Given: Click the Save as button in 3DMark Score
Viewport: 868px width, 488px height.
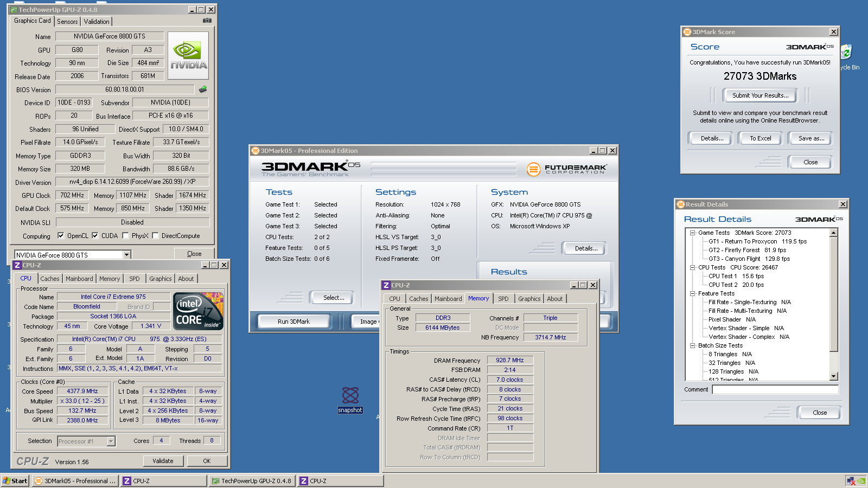Looking at the screenshot, I should click(811, 138).
